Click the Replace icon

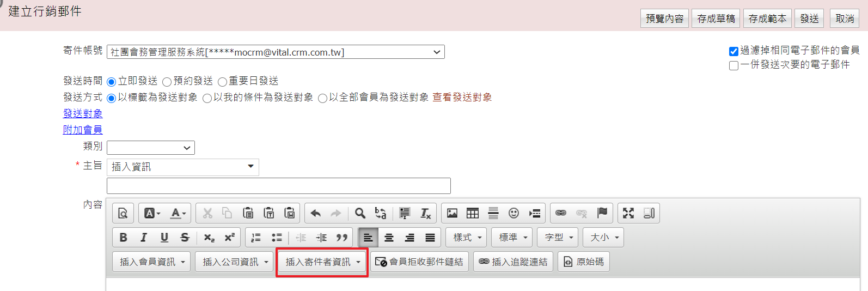381,213
